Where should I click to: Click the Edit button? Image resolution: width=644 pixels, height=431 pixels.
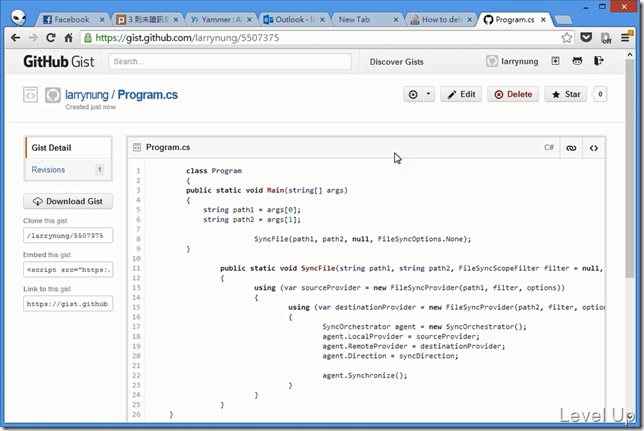pos(461,94)
